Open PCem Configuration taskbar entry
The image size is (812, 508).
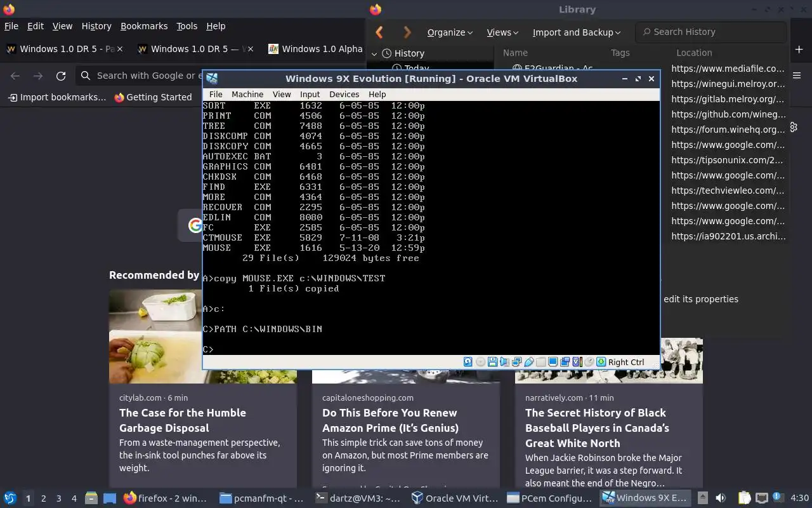click(x=551, y=498)
